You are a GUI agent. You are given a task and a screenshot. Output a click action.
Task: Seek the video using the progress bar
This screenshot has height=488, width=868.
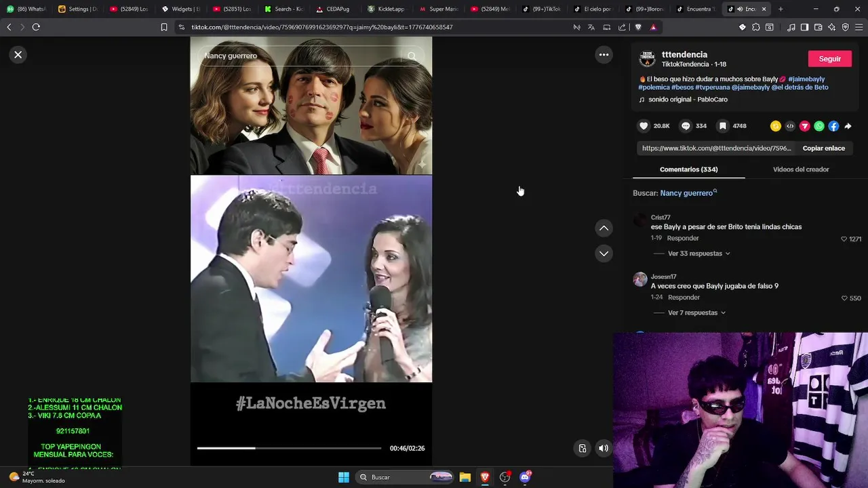click(289, 448)
